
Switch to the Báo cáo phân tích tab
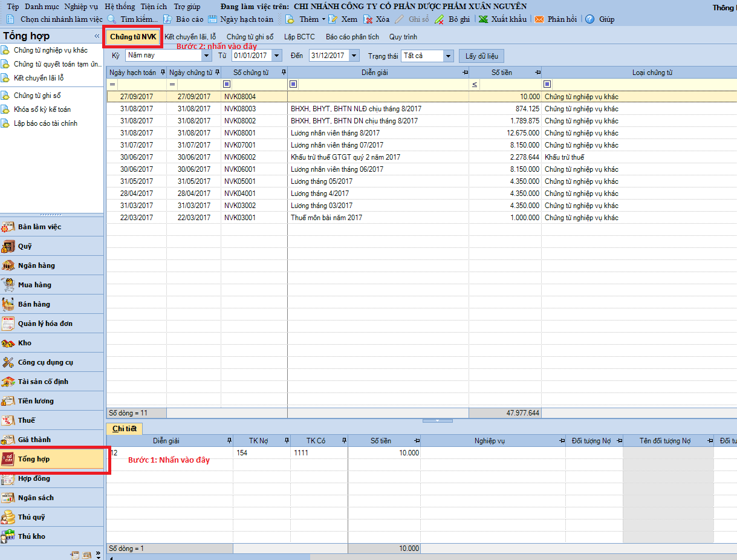click(x=352, y=37)
